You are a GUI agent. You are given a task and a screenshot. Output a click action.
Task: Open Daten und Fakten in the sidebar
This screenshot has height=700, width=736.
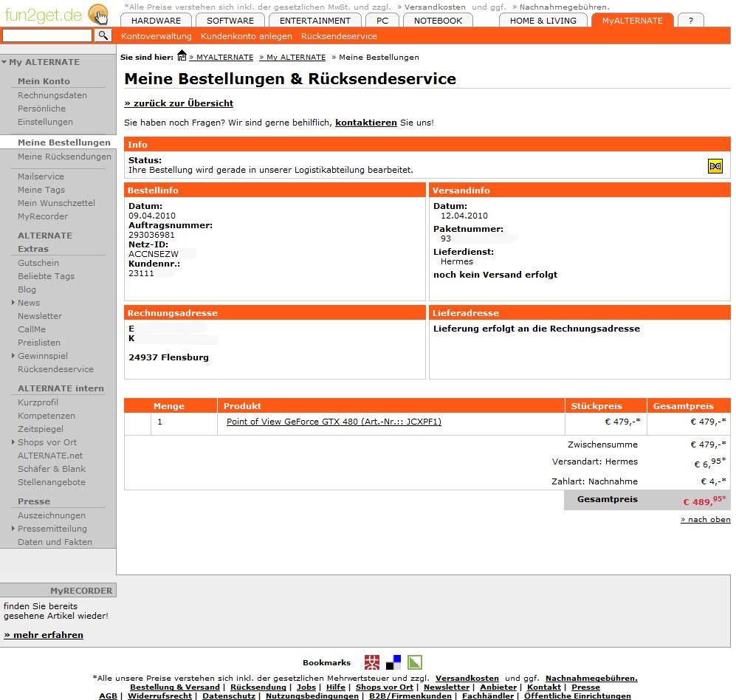point(55,542)
